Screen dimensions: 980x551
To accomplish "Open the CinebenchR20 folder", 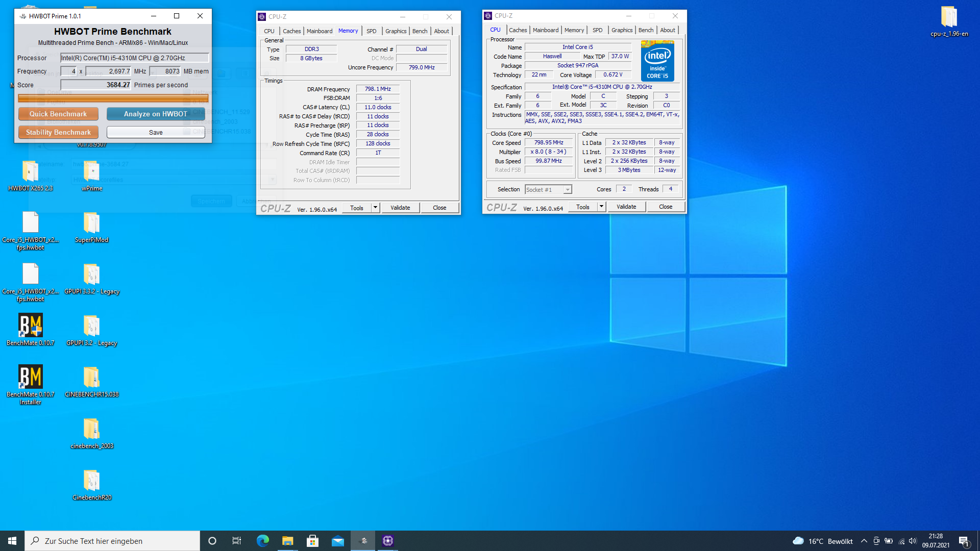I will [92, 485].
